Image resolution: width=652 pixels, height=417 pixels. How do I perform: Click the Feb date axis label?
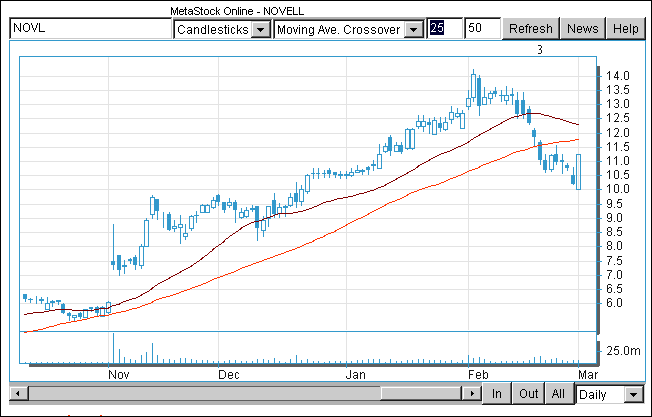point(478,375)
